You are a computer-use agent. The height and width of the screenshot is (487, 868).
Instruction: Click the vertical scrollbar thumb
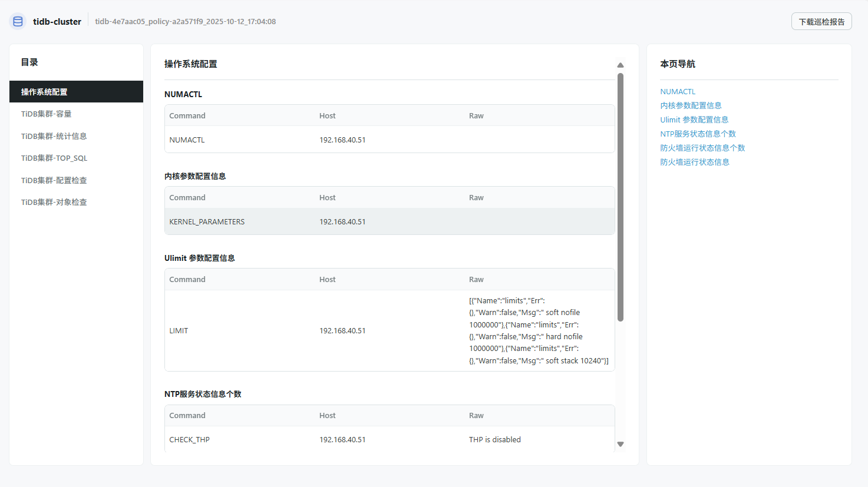621,197
